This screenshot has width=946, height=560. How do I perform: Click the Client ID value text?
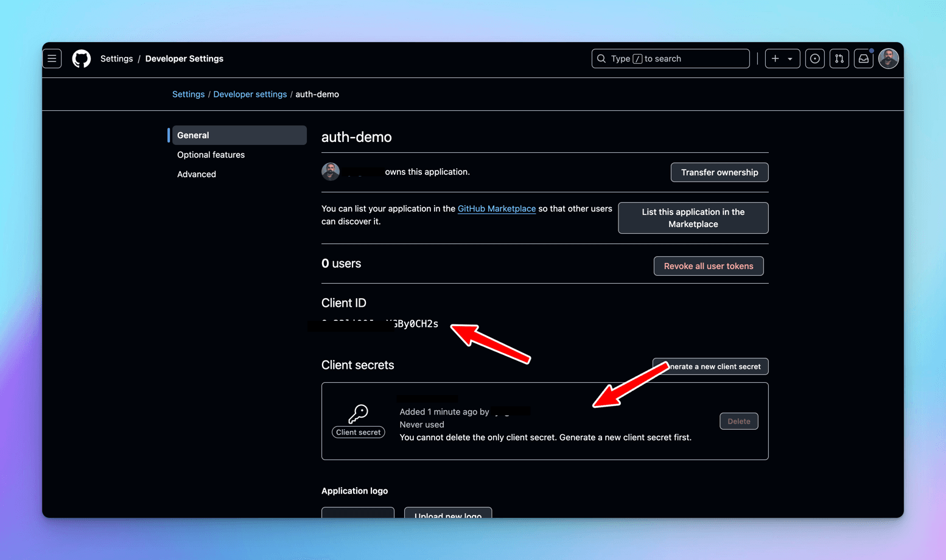(x=380, y=324)
